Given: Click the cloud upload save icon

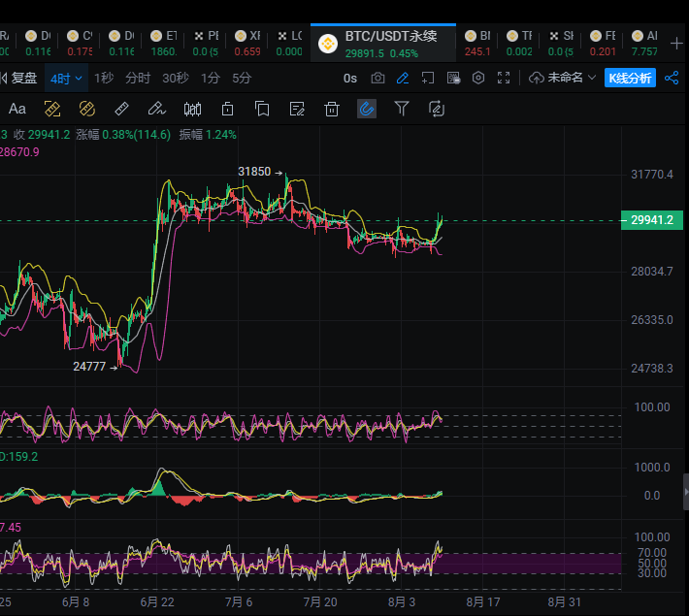Looking at the screenshot, I should (536, 79).
